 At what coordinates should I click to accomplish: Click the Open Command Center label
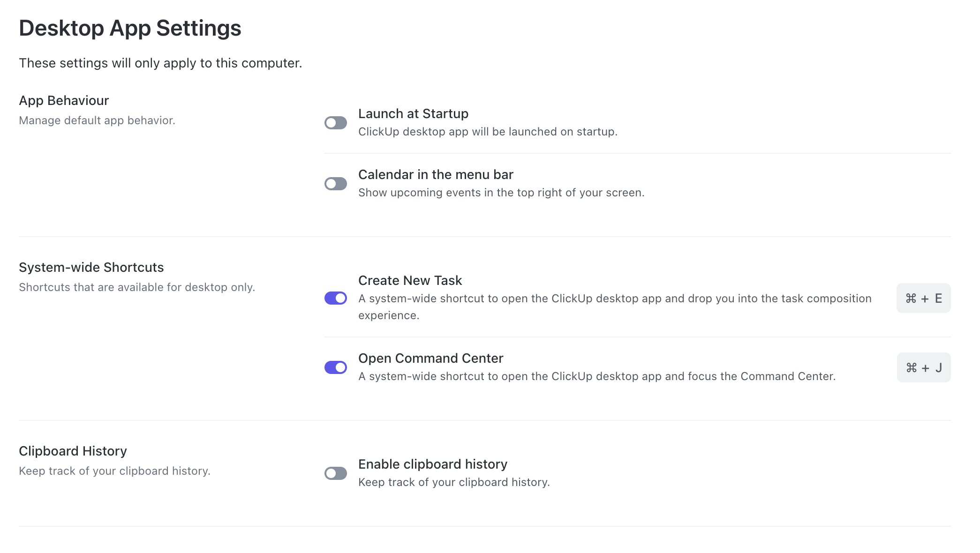pyautogui.click(x=430, y=359)
